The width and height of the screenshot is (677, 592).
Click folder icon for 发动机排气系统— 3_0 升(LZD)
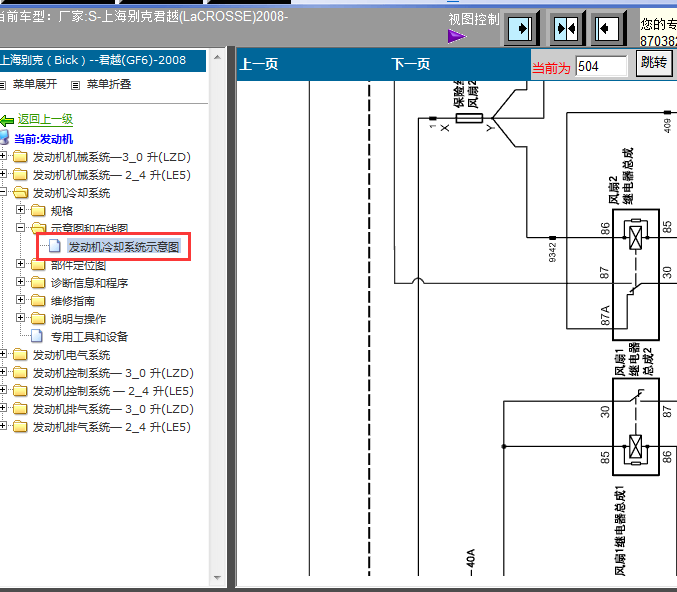20,408
